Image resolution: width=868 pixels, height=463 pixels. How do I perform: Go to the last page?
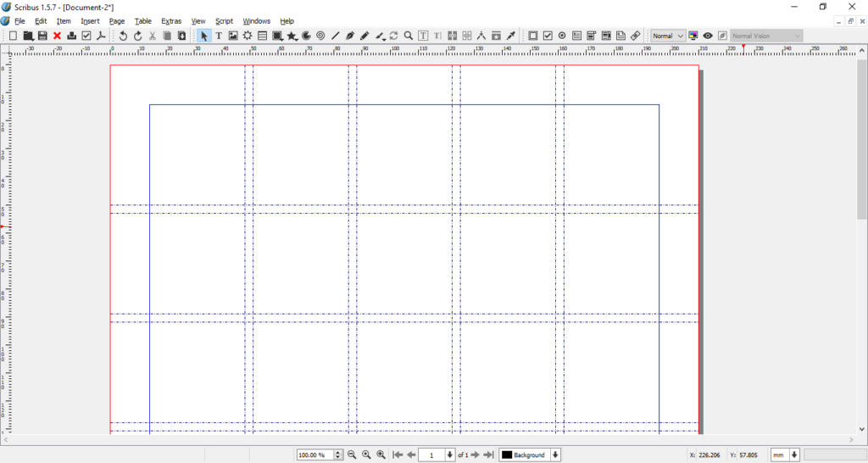pos(488,455)
